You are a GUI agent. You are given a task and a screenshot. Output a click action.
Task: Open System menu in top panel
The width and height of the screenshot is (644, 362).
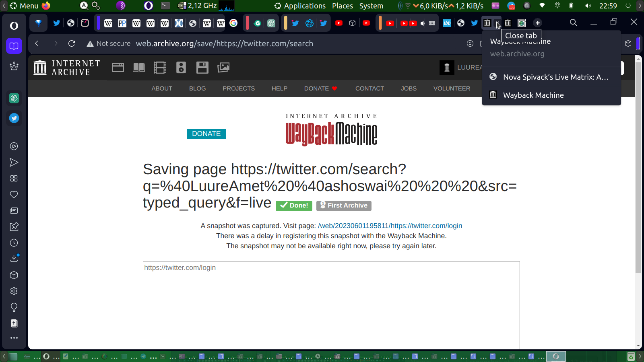pyautogui.click(x=371, y=6)
